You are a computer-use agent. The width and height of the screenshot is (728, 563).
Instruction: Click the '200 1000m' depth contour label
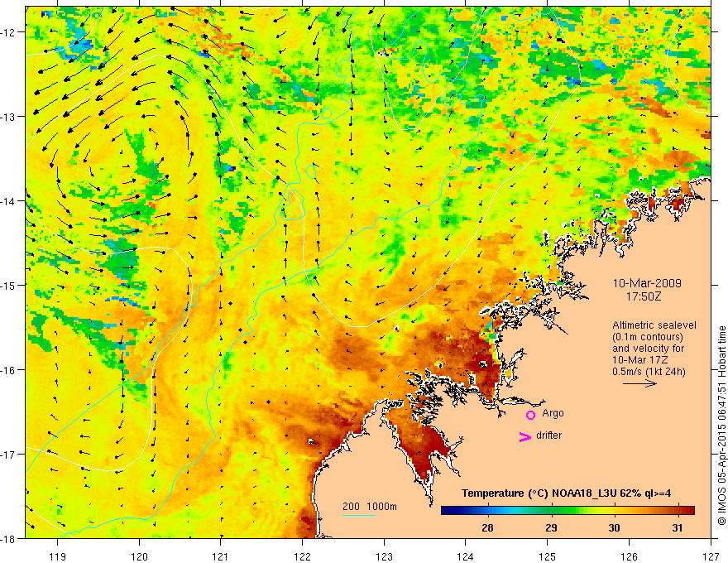(370, 507)
